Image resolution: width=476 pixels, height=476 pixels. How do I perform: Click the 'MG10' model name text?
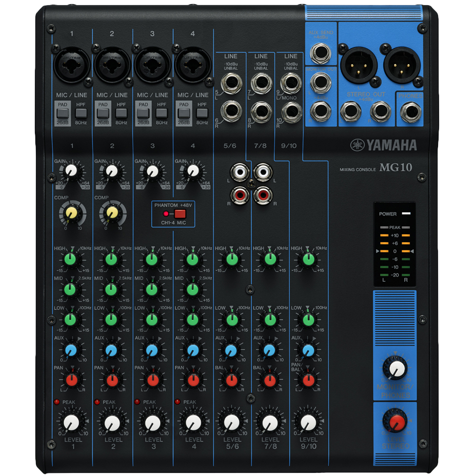(x=395, y=167)
